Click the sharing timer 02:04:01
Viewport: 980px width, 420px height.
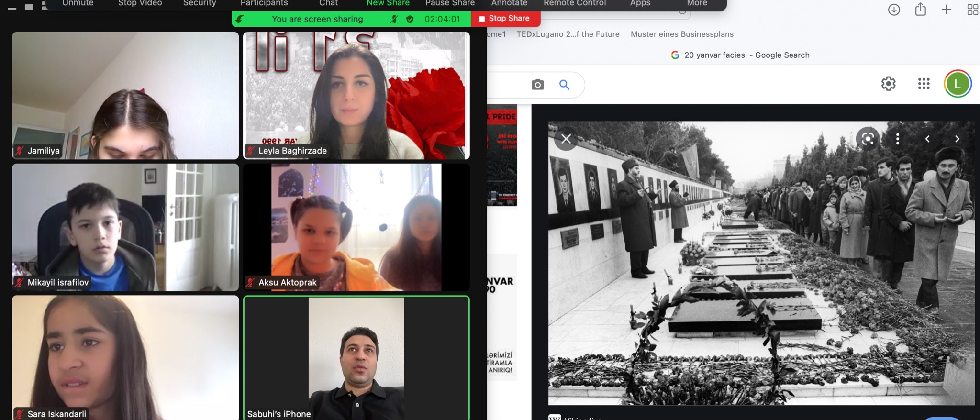(442, 19)
